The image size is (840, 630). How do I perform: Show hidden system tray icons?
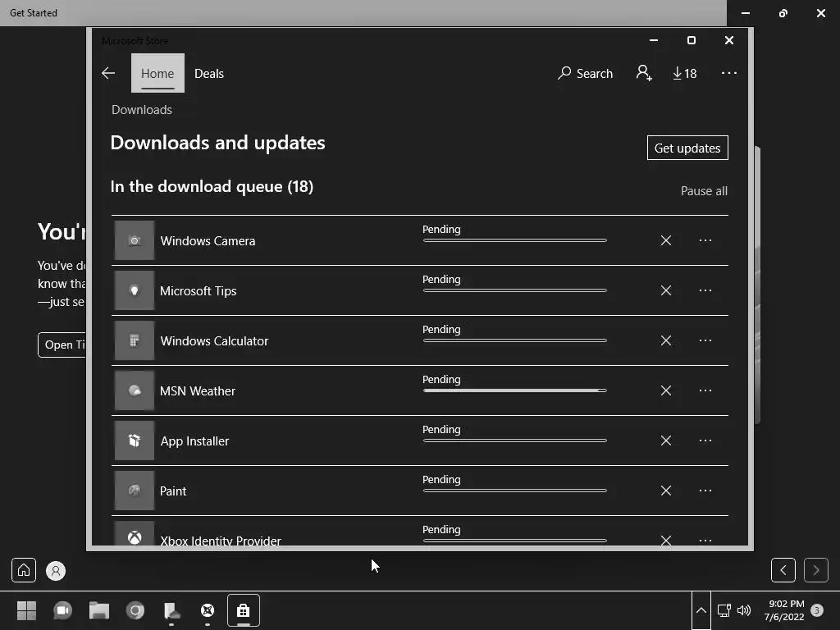pos(701,610)
